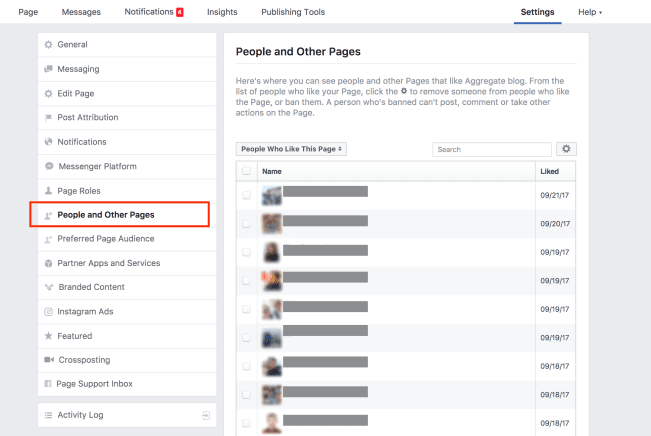The height and width of the screenshot is (436, 651).
Task: Click the 09/21/17 liked date
Action: pyautogui.click(x=555, y=195)
